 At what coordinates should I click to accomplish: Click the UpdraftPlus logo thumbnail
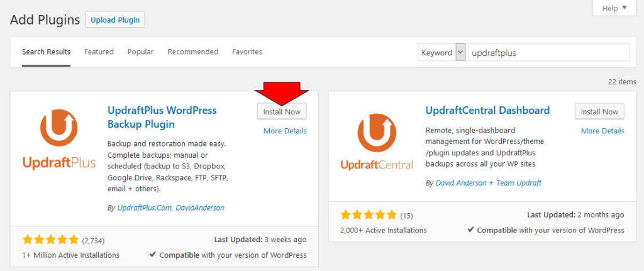(x=59, y=139)
